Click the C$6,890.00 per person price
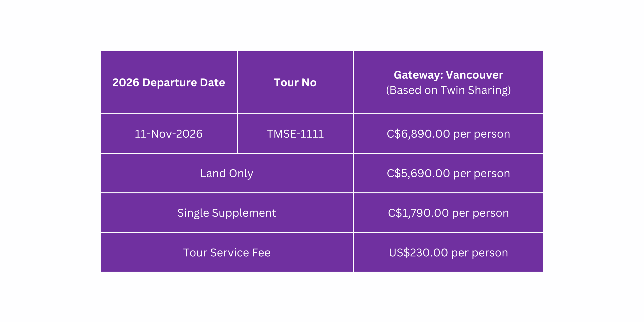The image size is (644, 322). click(x=448, y=134)
